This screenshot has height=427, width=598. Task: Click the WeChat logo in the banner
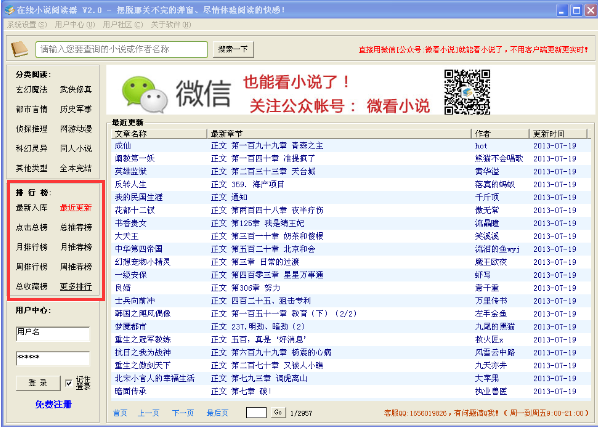coord(145,94)
